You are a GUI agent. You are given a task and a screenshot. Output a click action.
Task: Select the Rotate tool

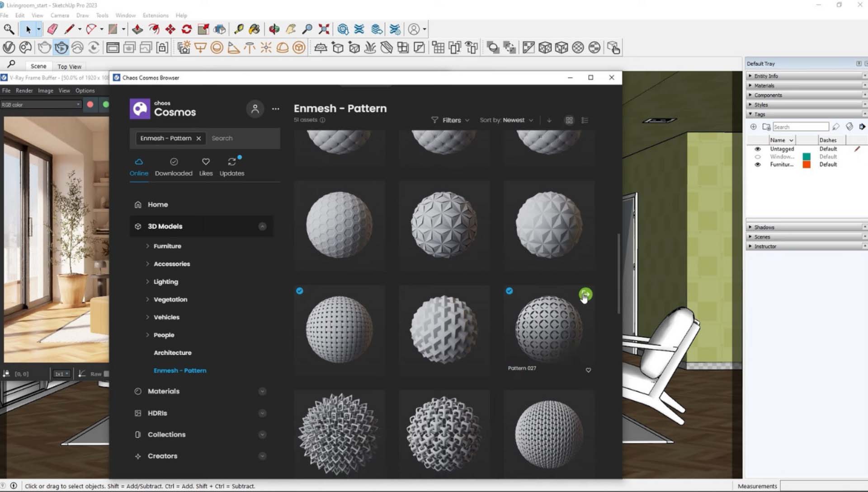[x=186, y=29]
